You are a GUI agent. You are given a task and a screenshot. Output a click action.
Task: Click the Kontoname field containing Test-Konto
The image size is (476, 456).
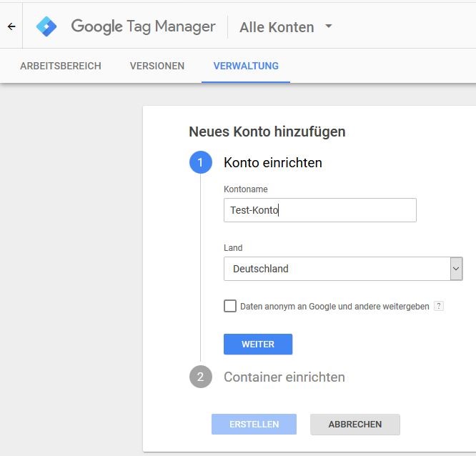(x=319, y=210)
